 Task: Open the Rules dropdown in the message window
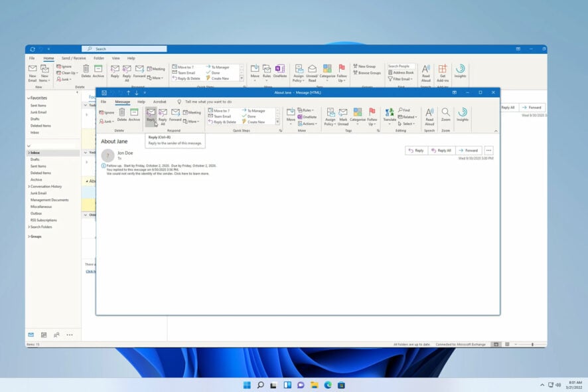pos(306,110)
